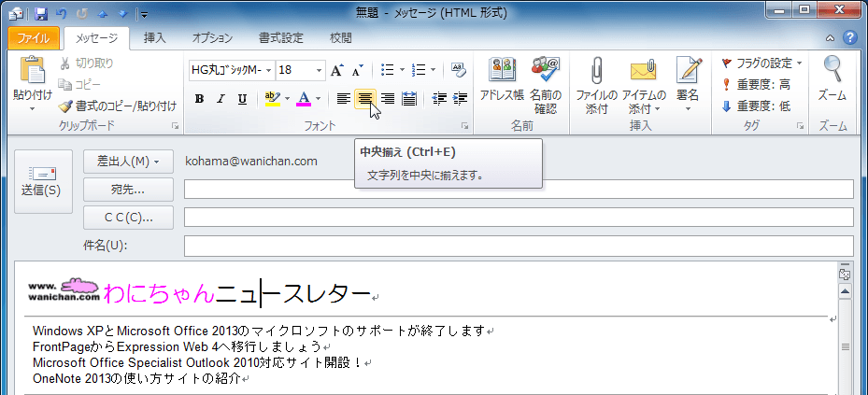Apply the yellow text highlight color

[272, 99]
